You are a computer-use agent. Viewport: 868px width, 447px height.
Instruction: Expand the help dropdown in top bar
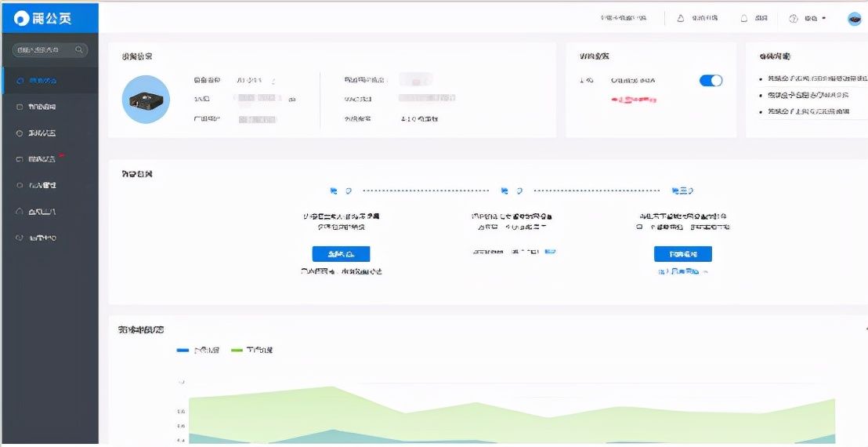[x=807, y=18]
